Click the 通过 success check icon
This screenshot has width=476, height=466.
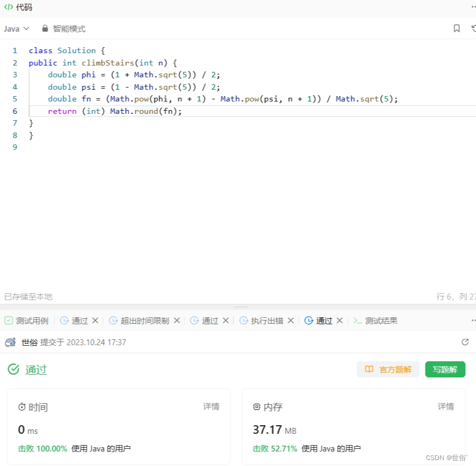click(x=13, y=369)
